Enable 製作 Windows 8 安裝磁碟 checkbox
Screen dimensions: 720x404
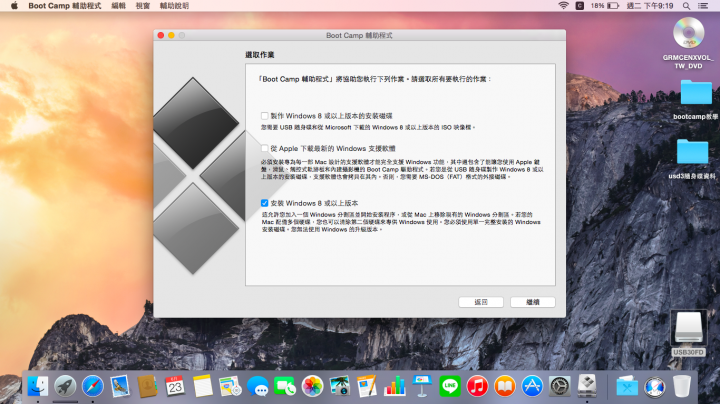pyautogui.click(x=264, y=116)
